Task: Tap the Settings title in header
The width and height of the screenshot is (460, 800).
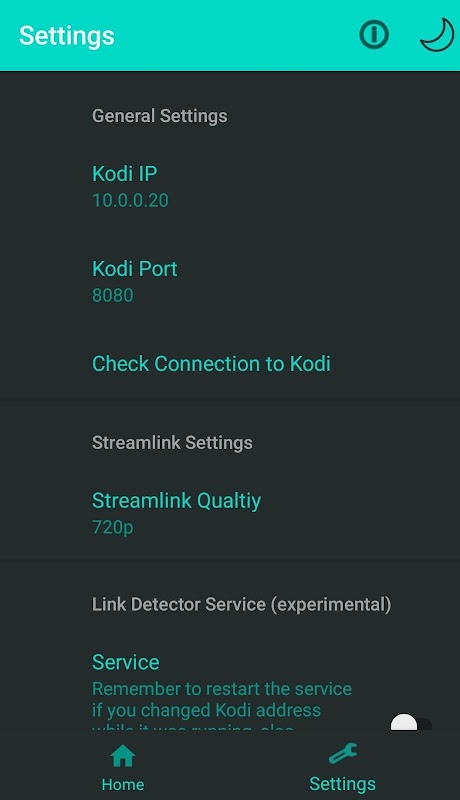Action: [67, 36]
